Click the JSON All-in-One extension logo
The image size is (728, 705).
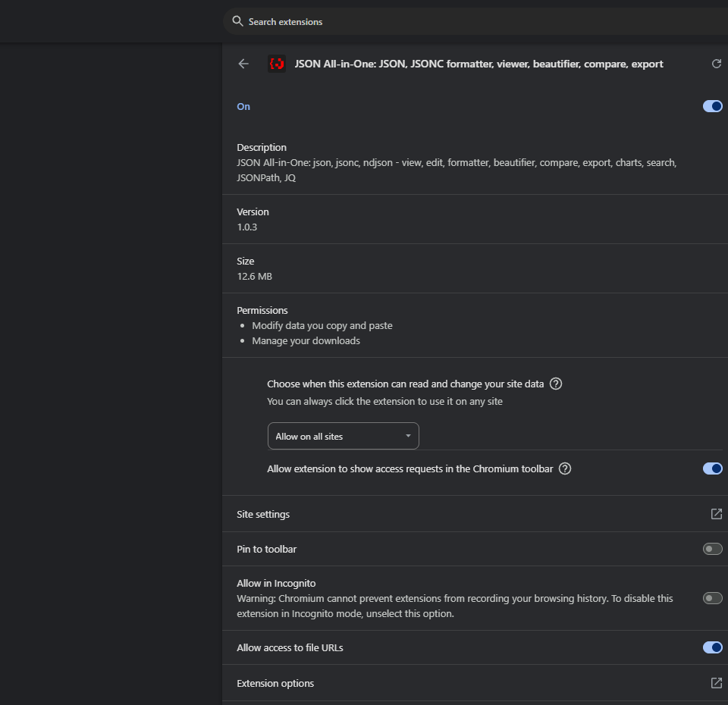[x=277, y=64]
